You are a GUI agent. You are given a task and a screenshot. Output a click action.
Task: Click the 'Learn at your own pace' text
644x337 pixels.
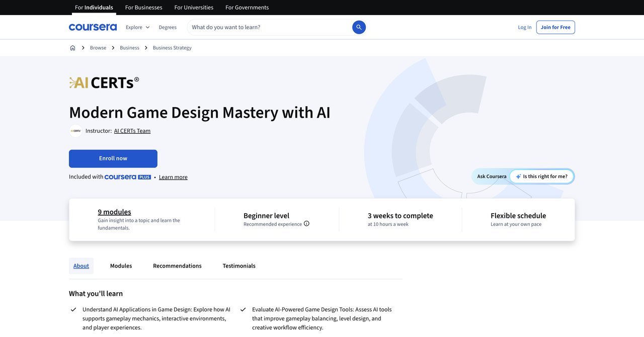click(x=516, y=224)
